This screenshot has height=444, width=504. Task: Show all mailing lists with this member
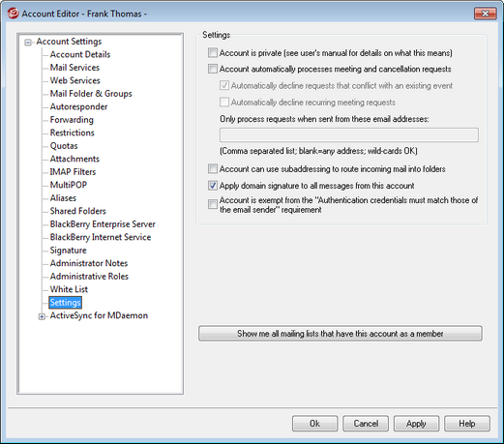coord(341,334)
